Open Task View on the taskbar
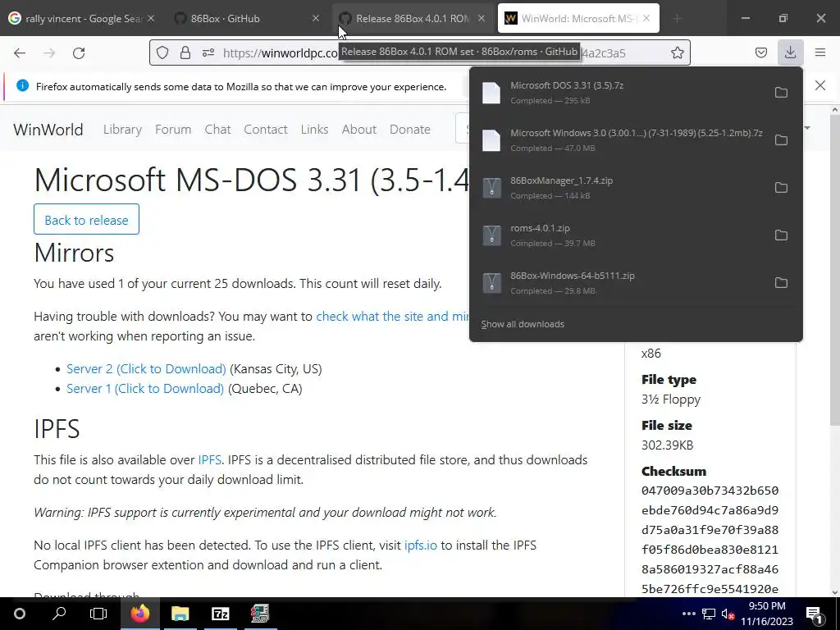The image size is (840, 630). click(98, 614)
